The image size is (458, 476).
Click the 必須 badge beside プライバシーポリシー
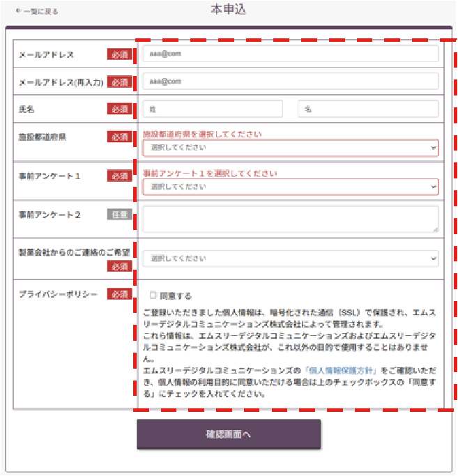[119, 294]
